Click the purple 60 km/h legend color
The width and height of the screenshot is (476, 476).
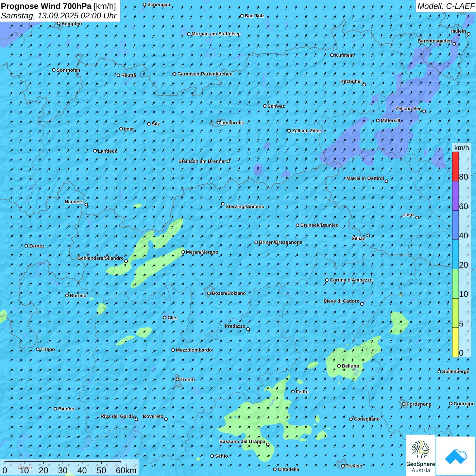click(455, 196)
